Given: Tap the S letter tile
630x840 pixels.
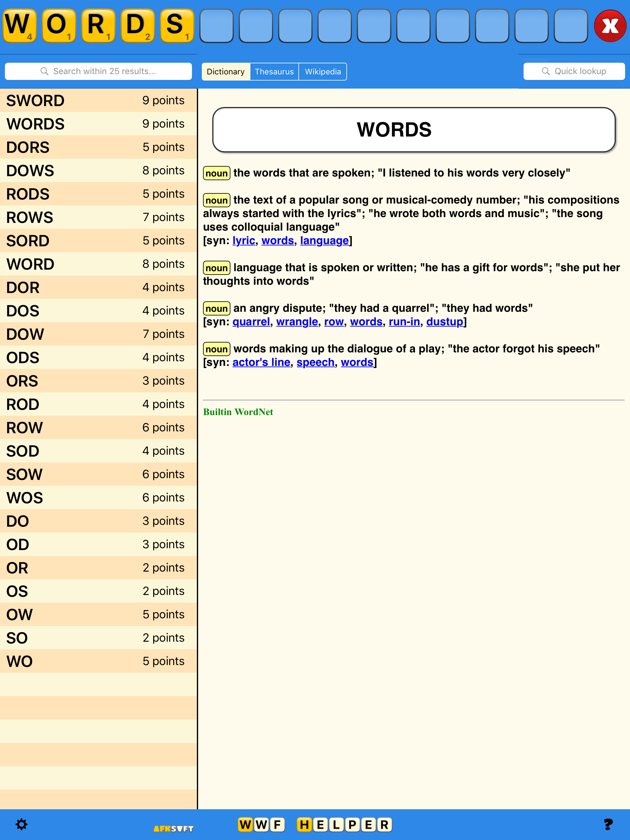Looking at the screenshot, I should point(177,26).
